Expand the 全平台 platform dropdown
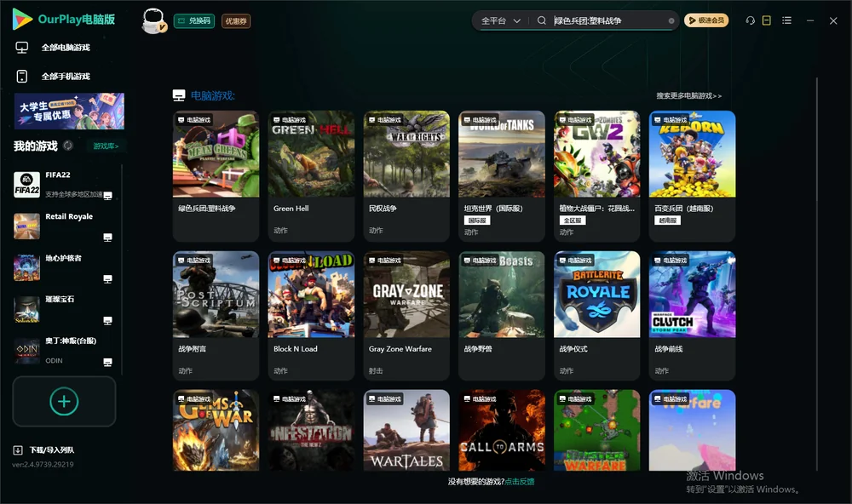 pyautogui.click(x=501, y=20)
